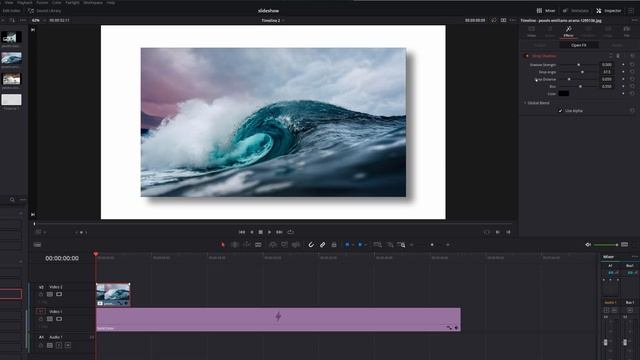Toggle auto select on Video 2 track
Image resolution: width=640 pixels, height=360 pixels.
(x=50, y=294)
